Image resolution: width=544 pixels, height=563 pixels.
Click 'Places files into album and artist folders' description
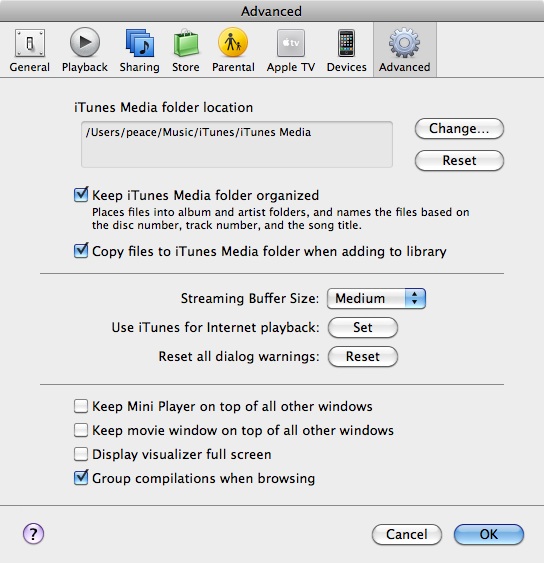click(x=280, y=219)
